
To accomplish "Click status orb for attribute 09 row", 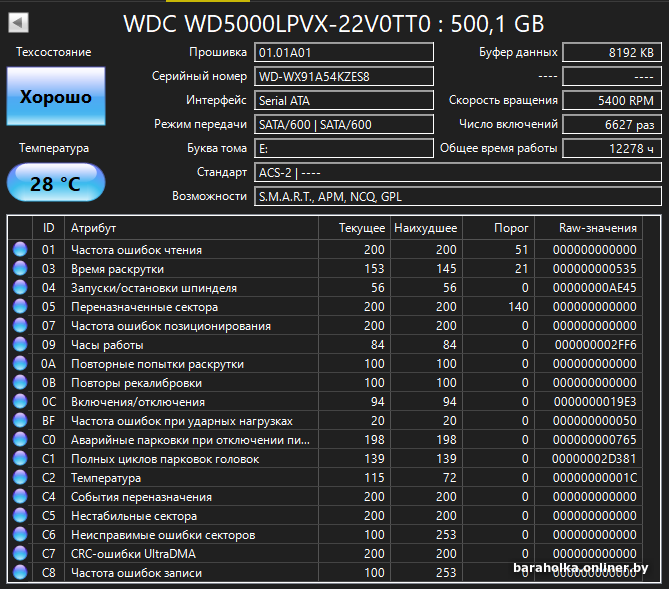I will [20, 344].
